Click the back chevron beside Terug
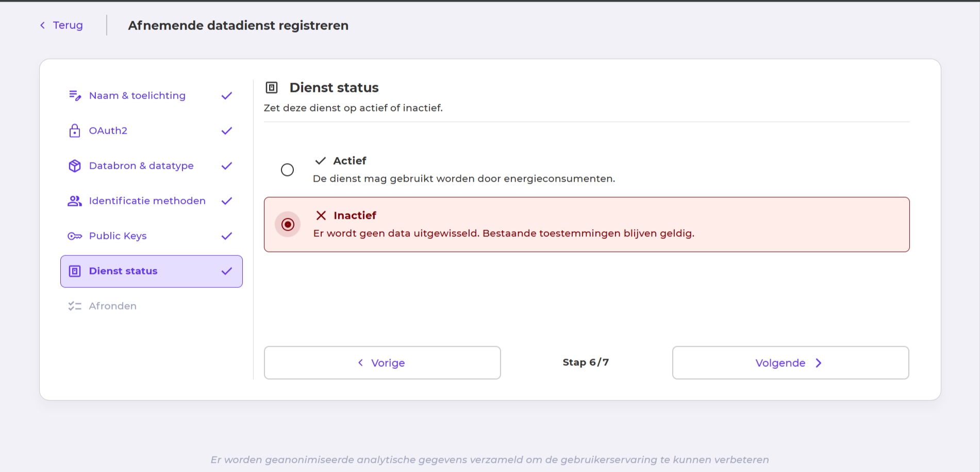 click(x=42, y=25)
